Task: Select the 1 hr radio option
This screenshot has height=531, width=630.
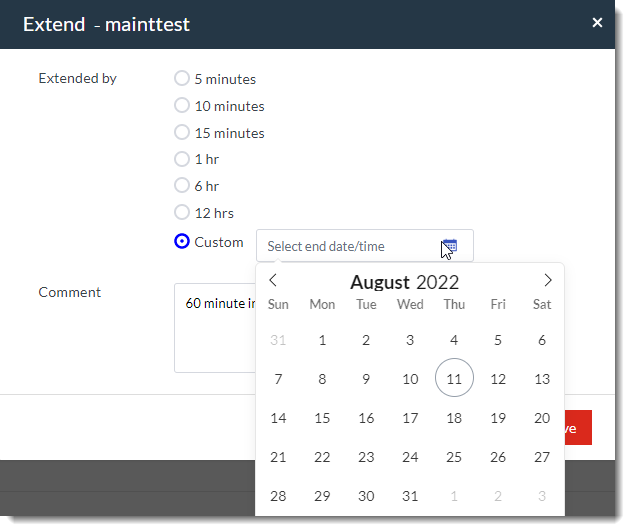Action: click(x=182, y=159)
